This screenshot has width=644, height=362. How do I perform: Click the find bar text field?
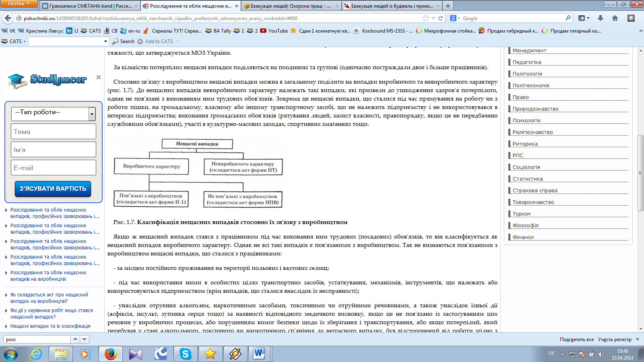(37, 339)
